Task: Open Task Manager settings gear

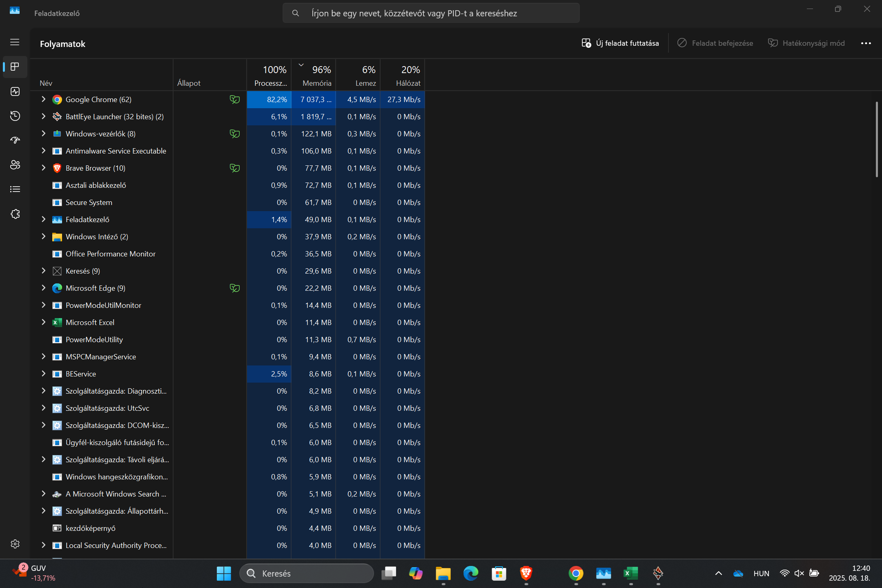Action: (x=15, y=544)
